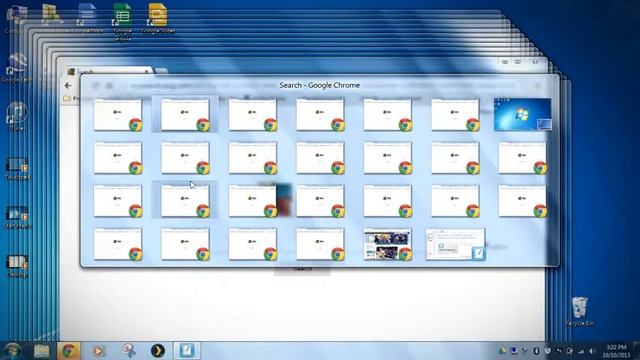Click Chrome's back arrow in background window
Screen dimensions: 640x360
[x=68, y=86]
